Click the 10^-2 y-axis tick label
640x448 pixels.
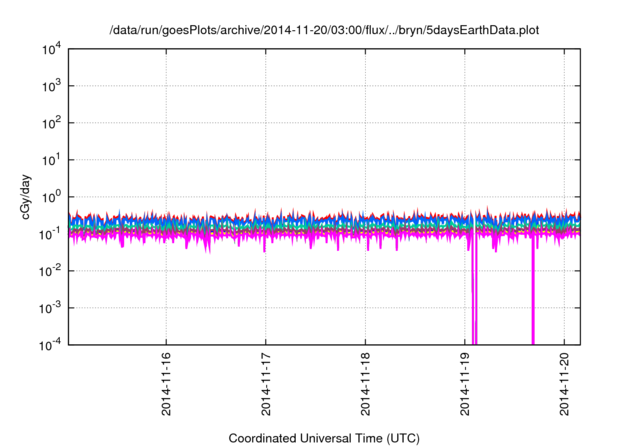[x=51, y=271]
